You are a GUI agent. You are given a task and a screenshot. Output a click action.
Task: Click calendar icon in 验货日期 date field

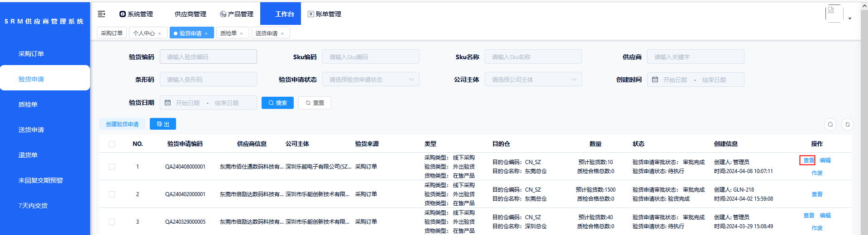coord(167,103)
